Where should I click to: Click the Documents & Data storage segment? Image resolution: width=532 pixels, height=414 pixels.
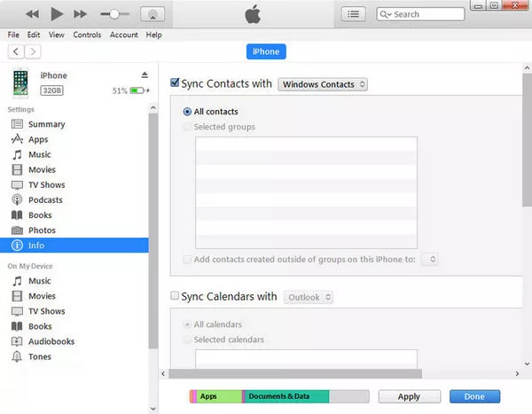tap(287, 396)
